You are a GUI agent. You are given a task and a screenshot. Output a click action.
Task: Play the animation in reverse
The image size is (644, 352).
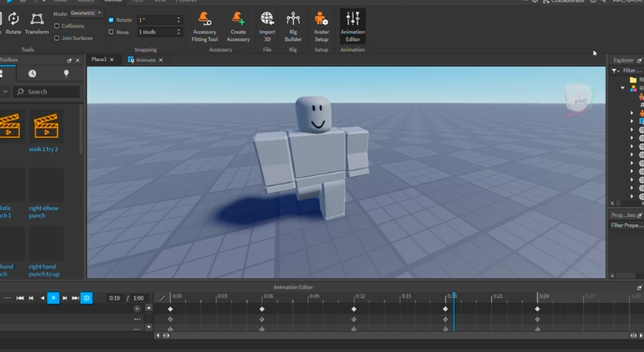pyautogui.click(x=42, y=298)
